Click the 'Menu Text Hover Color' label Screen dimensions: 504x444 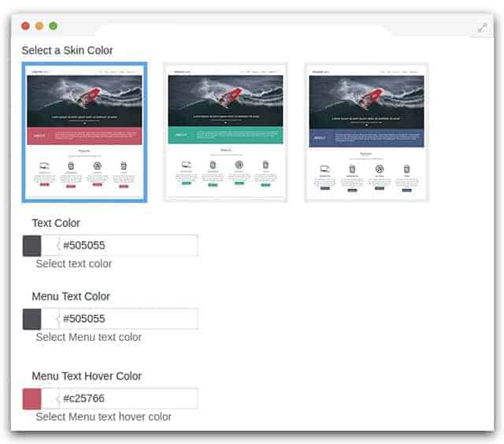coord(87,376)
